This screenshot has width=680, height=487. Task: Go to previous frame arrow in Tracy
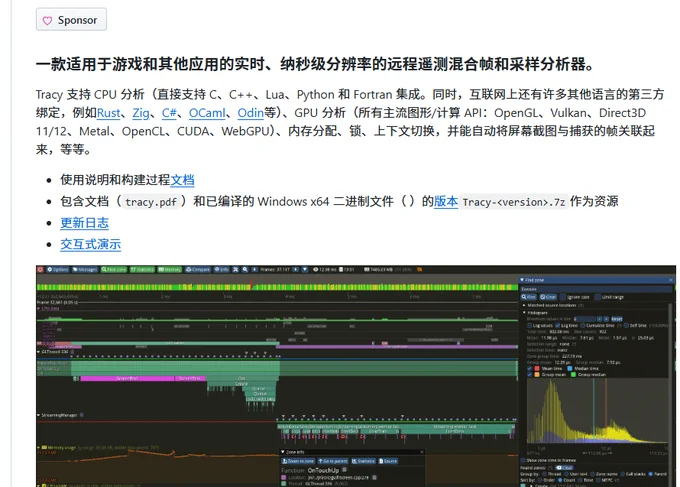point(255,269)
